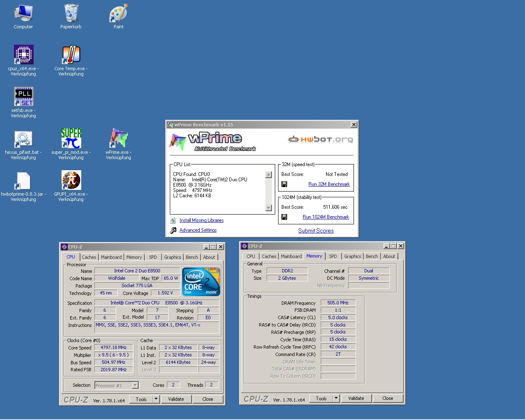The width and height of the screenshot is (525, 420).
Task: Click the Rated FSB 2019.87 MHz value
Action: 114,370
